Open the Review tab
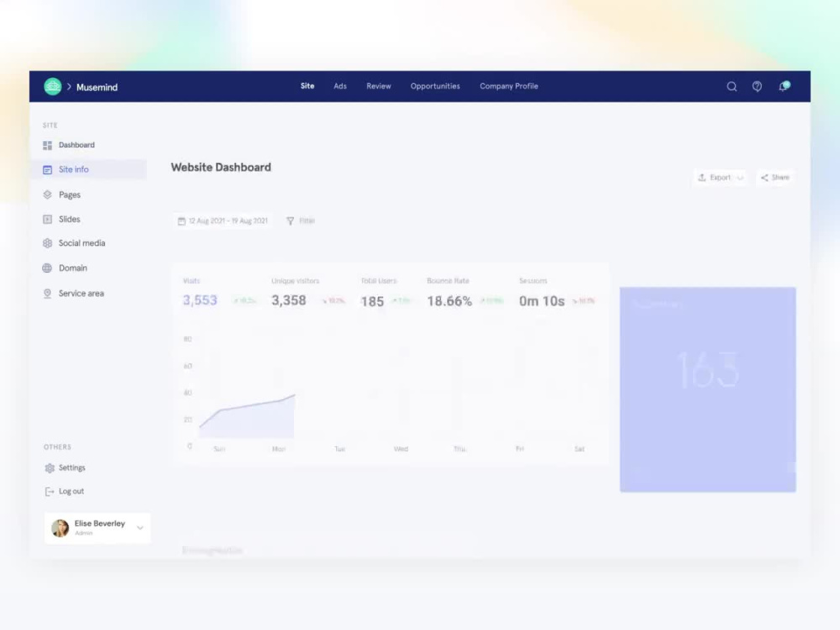The image size is (840, 630). 379,86
